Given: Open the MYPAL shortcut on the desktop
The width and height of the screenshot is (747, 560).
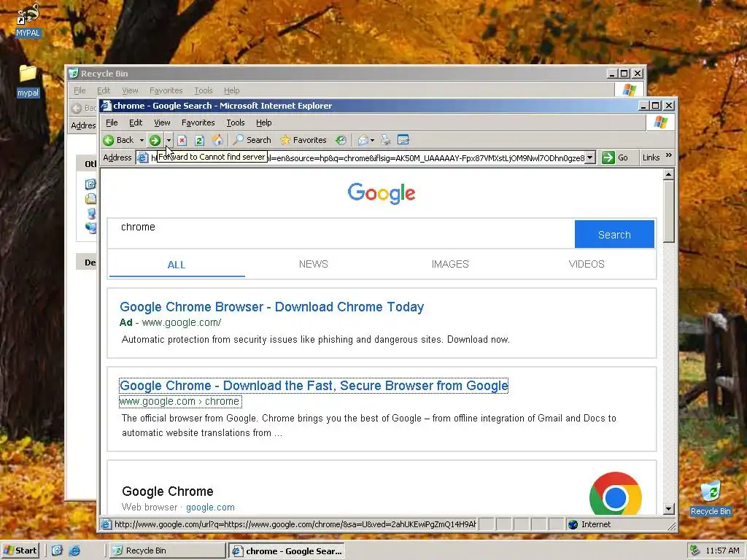Looking at the screenshot, I should click(x=28, y=20).
